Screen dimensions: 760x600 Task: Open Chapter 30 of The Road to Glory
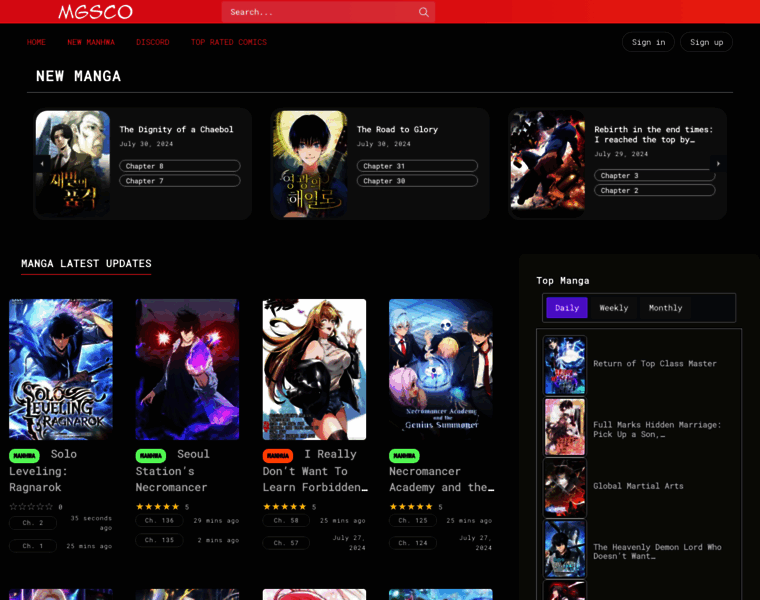(x=417, y=181)
